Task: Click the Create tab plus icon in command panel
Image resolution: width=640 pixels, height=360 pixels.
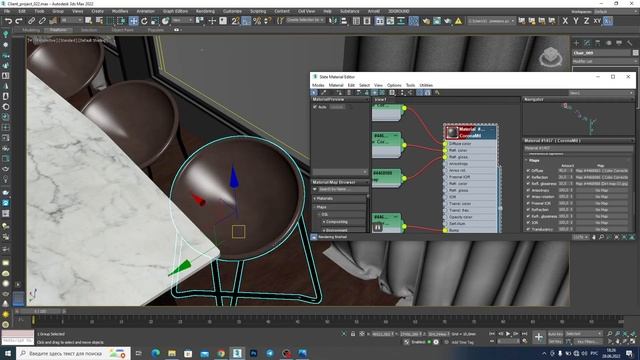Action: (576, 43)
